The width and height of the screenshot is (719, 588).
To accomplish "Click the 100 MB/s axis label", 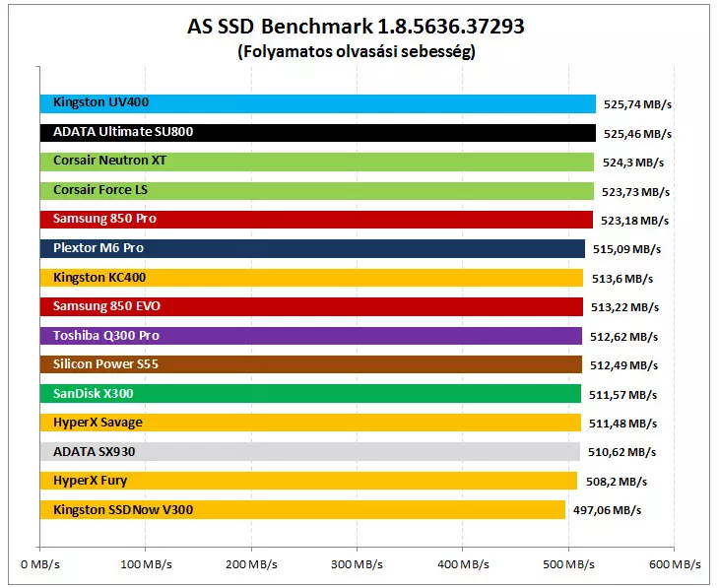I will 146,564.
